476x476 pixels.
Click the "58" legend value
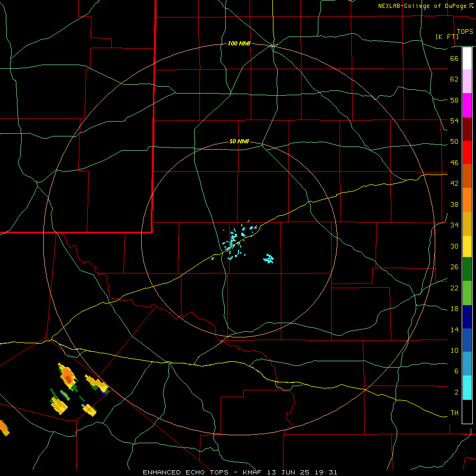[x=454, y=100]
